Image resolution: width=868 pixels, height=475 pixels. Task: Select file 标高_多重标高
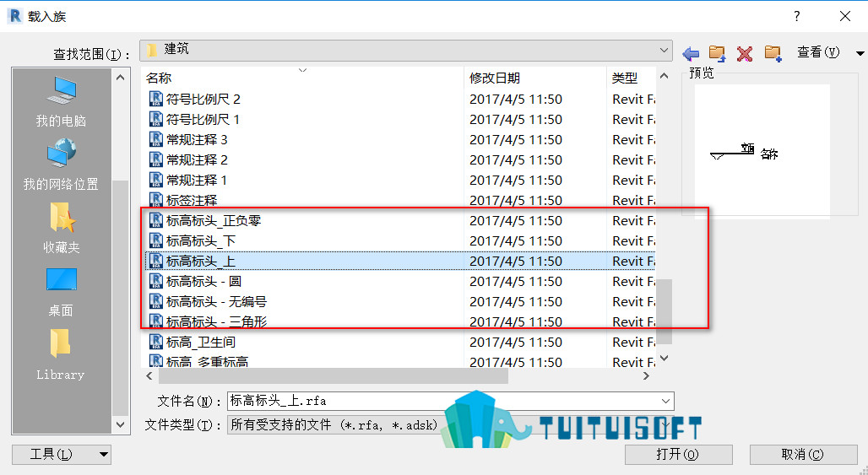(x=207, y=362)
